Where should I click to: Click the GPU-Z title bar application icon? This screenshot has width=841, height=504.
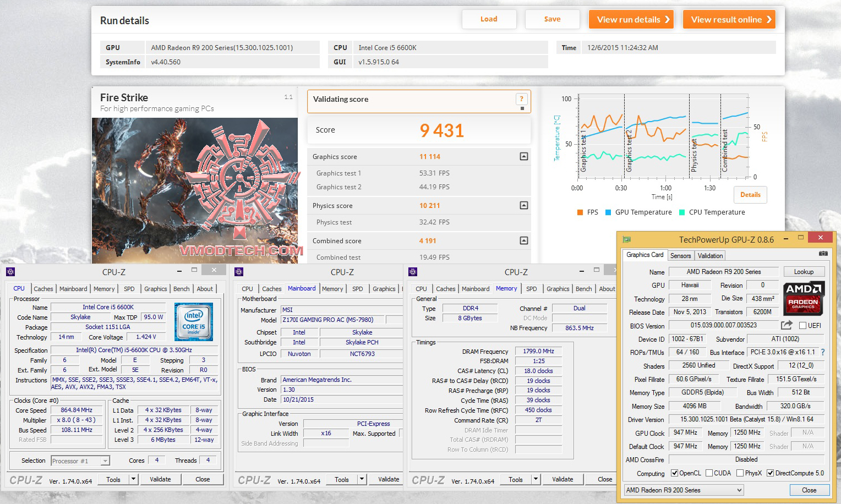(626, 239)
